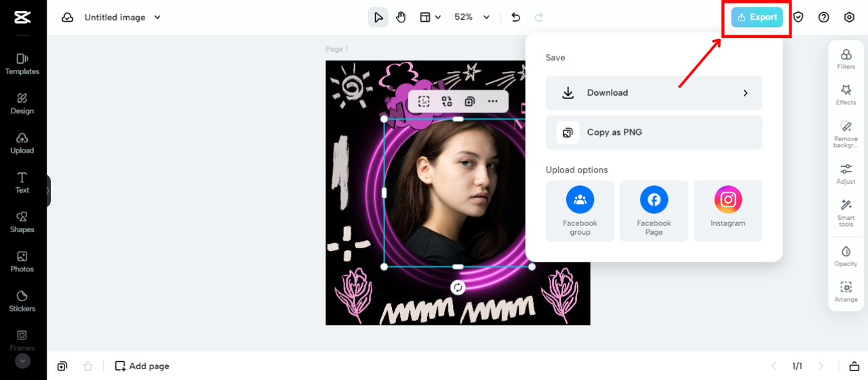Click the Page 1 label
Image resolution: width=868 pixels, height=380 pixels.
336,49
